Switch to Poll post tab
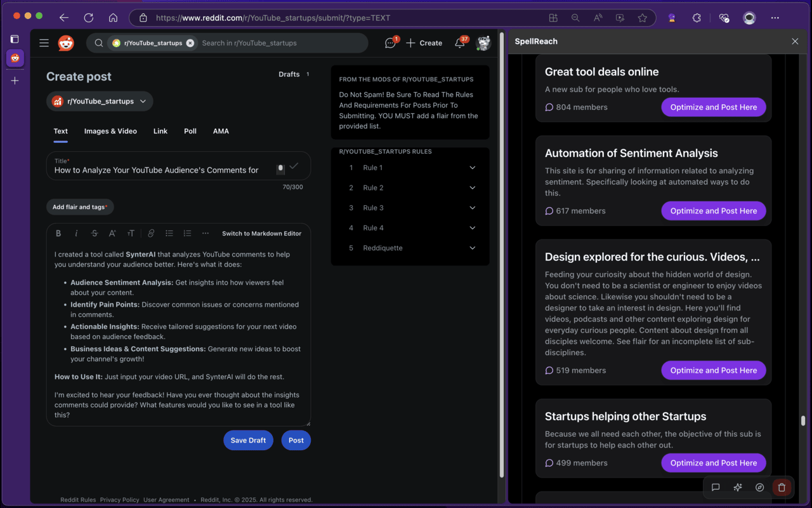The height and width of the screenshot is (508, 812). 190,131
